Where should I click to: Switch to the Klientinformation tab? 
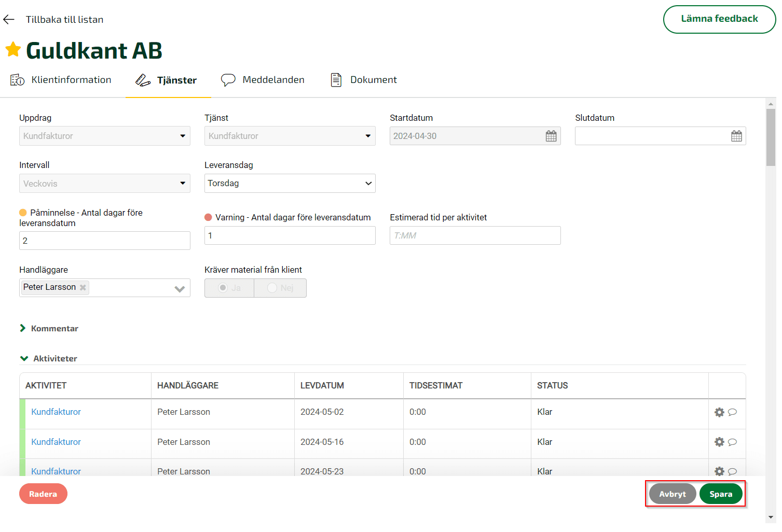61,80
